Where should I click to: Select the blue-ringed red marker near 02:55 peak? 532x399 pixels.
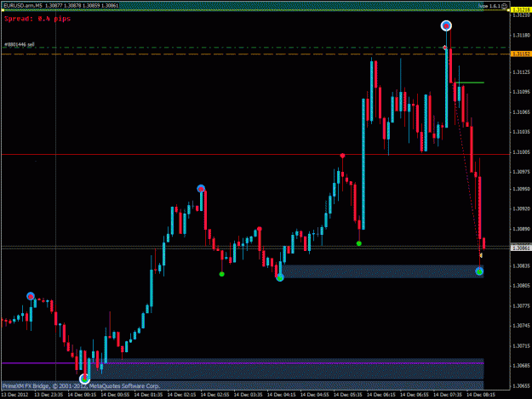201,189
